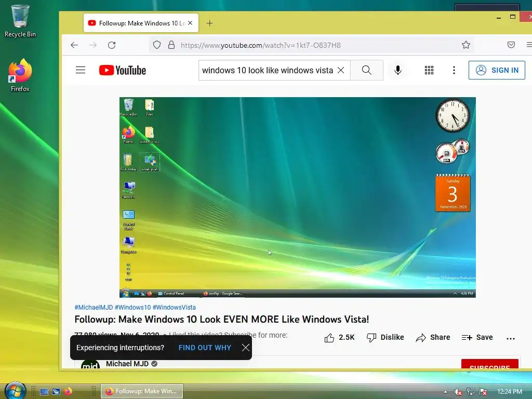Image resolution: width=532 pixels, height=399 pixels.
Task: Go to YouTube home via logo
Action: tap(123, 70)
